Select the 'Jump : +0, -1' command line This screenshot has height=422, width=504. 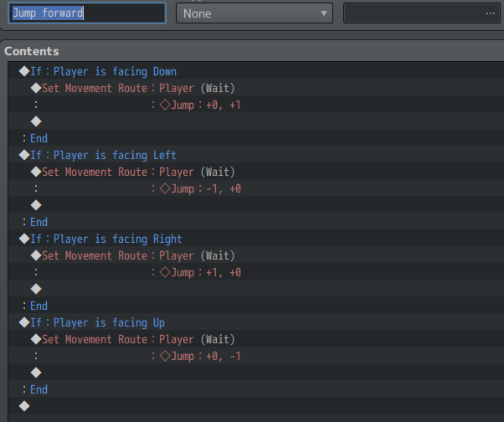click(256, 356)
